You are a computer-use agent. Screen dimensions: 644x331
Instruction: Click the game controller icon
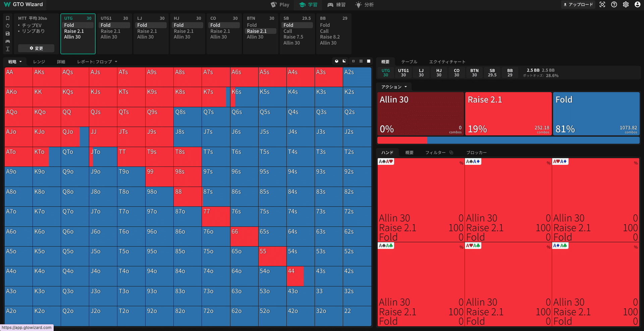tap(8, 41)
